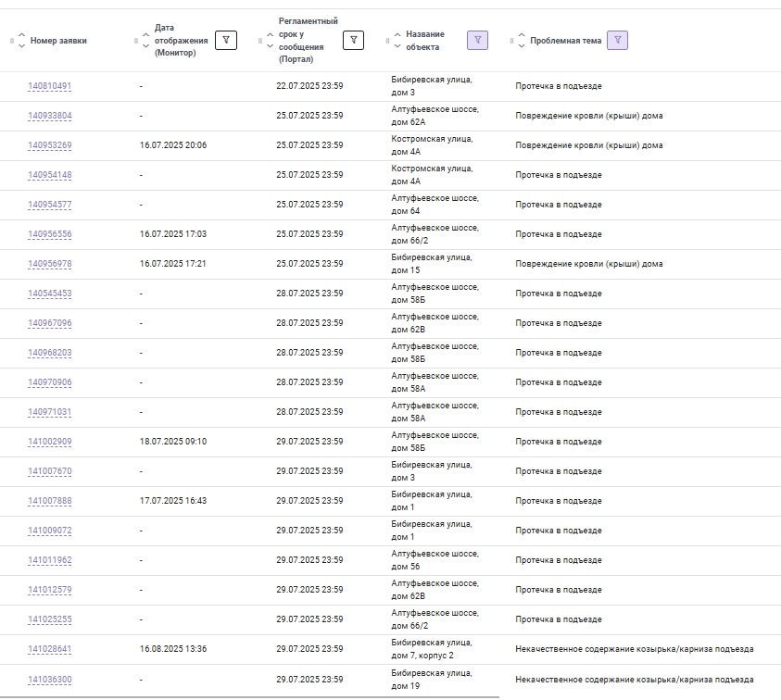Click the horizontal scrollbar below the table
The width and height of the screenshot is (781, 700).
click(249, 697)
